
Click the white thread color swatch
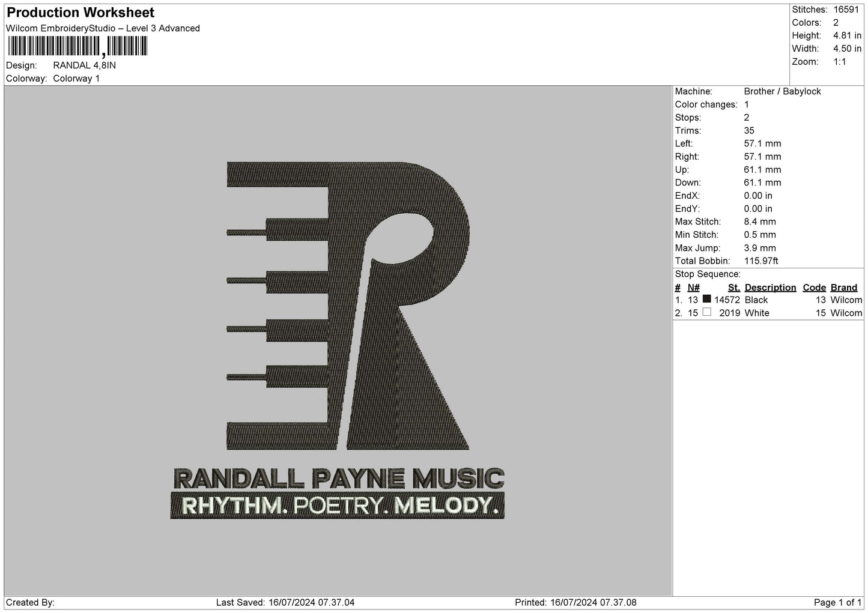[706, 312]
